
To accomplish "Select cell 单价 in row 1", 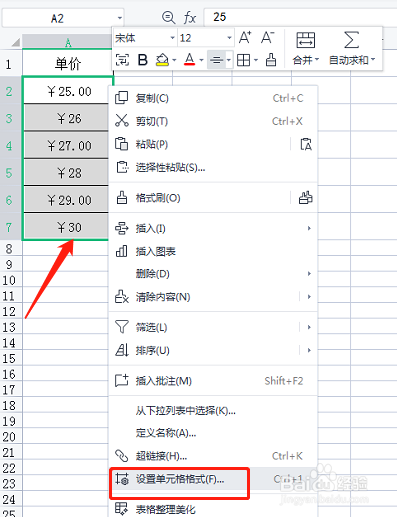I will (68, 63).
